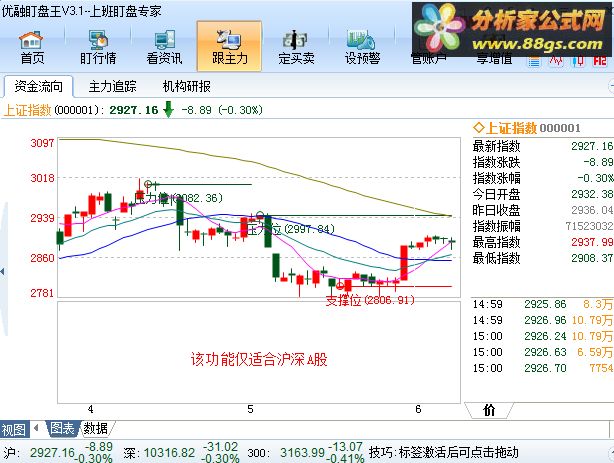Click month 6 on the chart time axis
This screenshot has width=614, height=463.
[418, 409]
